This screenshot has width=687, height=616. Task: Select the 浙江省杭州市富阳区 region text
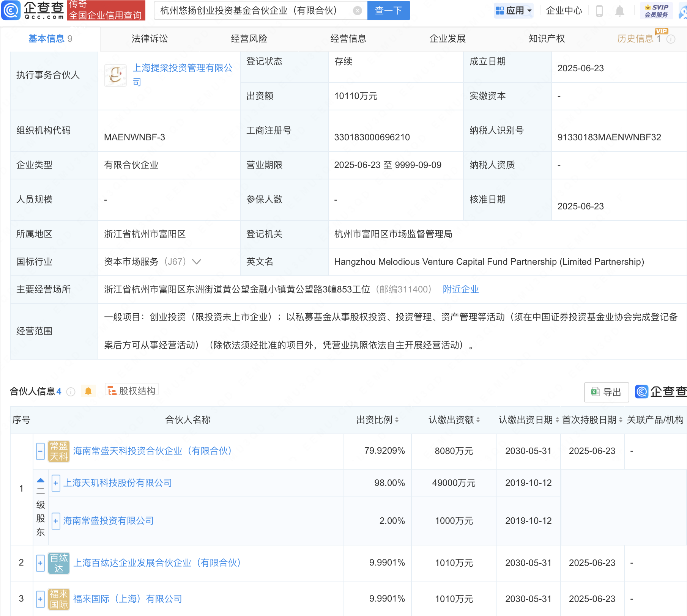coord(145,234)
